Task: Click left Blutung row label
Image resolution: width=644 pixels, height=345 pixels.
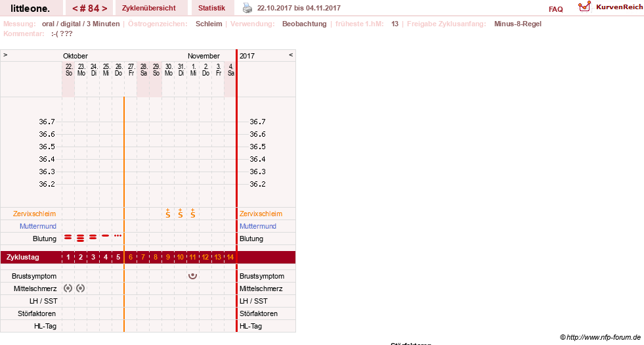Action: 45,239
